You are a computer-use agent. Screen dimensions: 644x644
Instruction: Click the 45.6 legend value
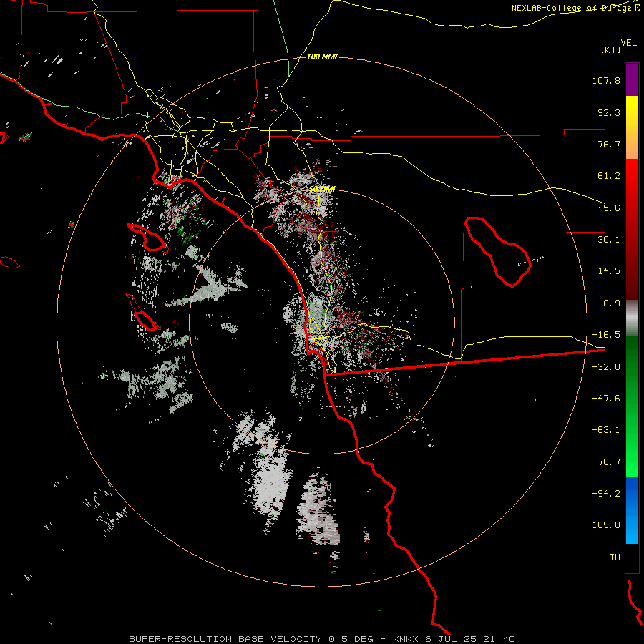point(609,208)
